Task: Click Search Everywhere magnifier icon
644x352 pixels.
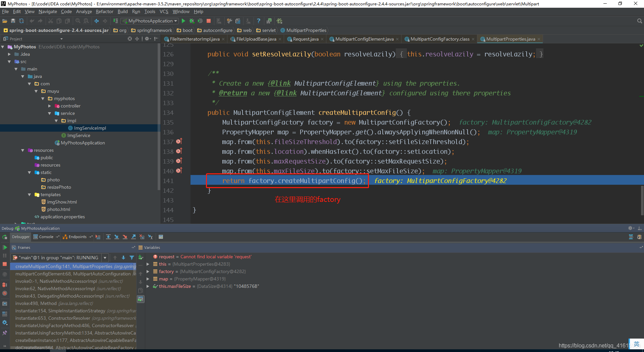Action: 639,21
